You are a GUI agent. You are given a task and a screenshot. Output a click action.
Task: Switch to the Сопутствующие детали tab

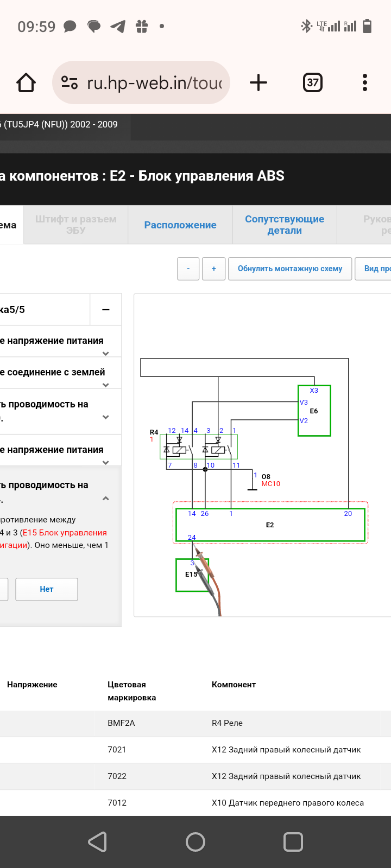[x=285, y=225]
